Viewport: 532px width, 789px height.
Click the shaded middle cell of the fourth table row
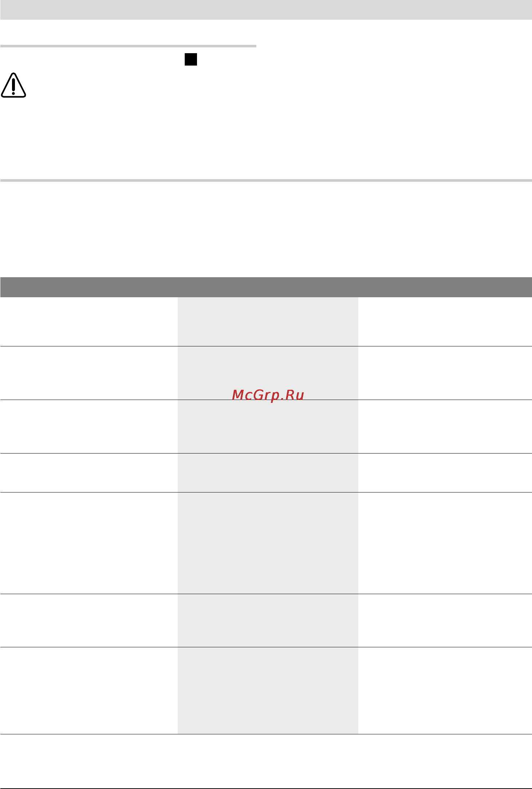[x=268, y=473]
